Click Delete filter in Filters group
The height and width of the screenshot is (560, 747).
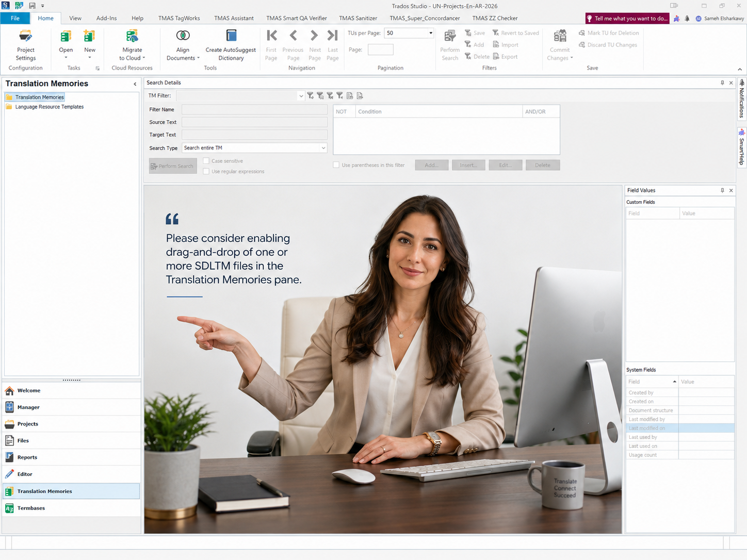tap(477, 57)
